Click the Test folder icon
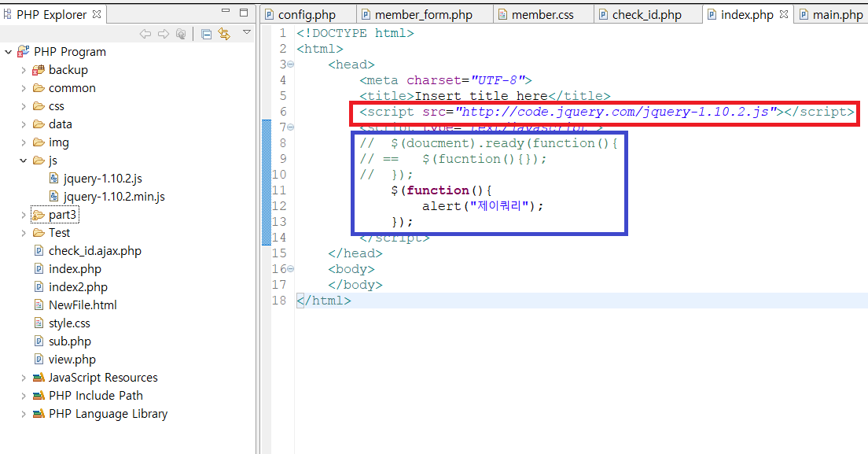 coord(39,233)
